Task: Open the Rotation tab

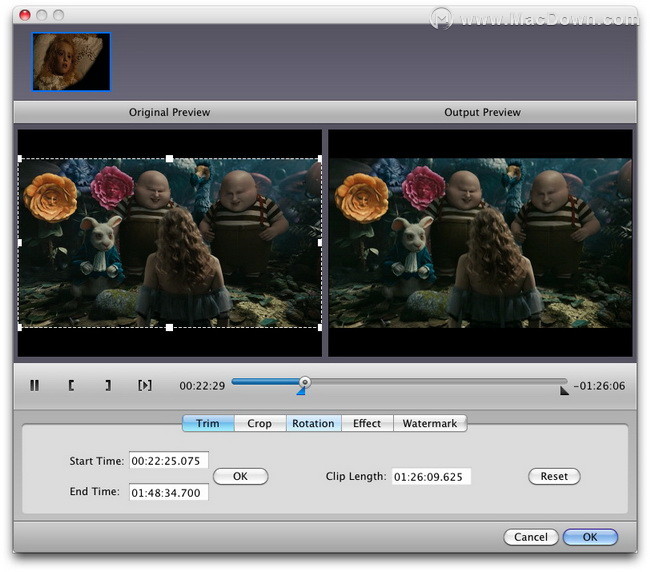Action: (313, 423)
